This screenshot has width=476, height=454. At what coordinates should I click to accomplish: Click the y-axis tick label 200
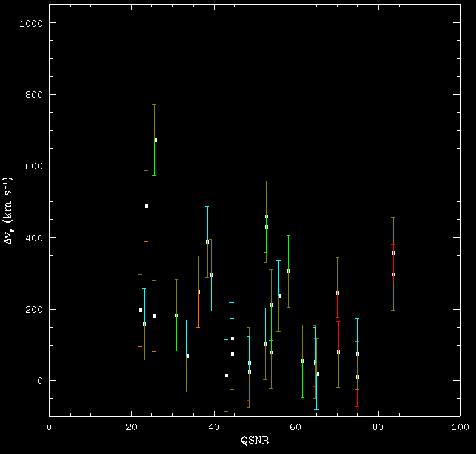pos(34,309)
